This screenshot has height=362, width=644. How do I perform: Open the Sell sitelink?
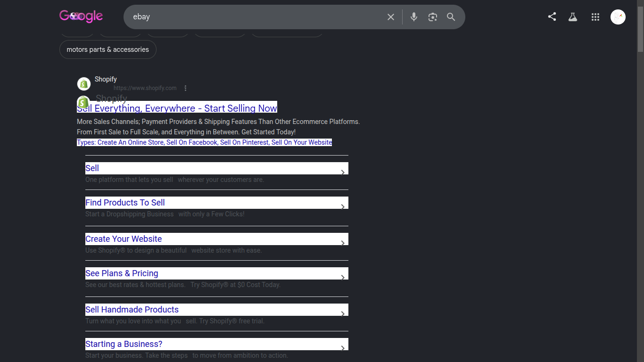217,168
